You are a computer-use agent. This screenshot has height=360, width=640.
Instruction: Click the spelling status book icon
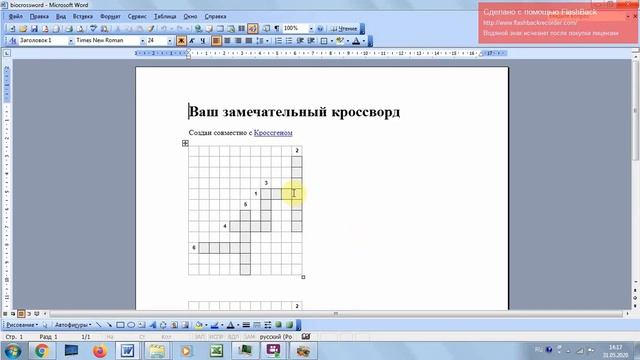tap(306, 337)
